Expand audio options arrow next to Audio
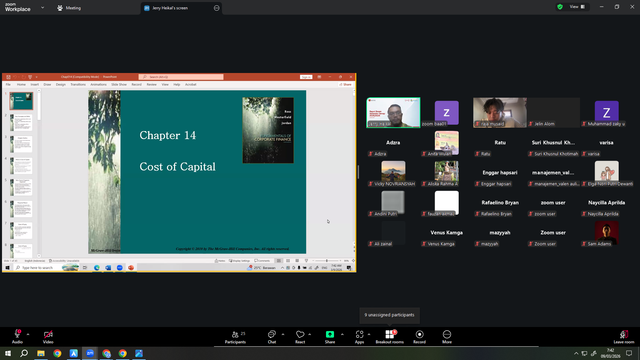 click(28, 334)
